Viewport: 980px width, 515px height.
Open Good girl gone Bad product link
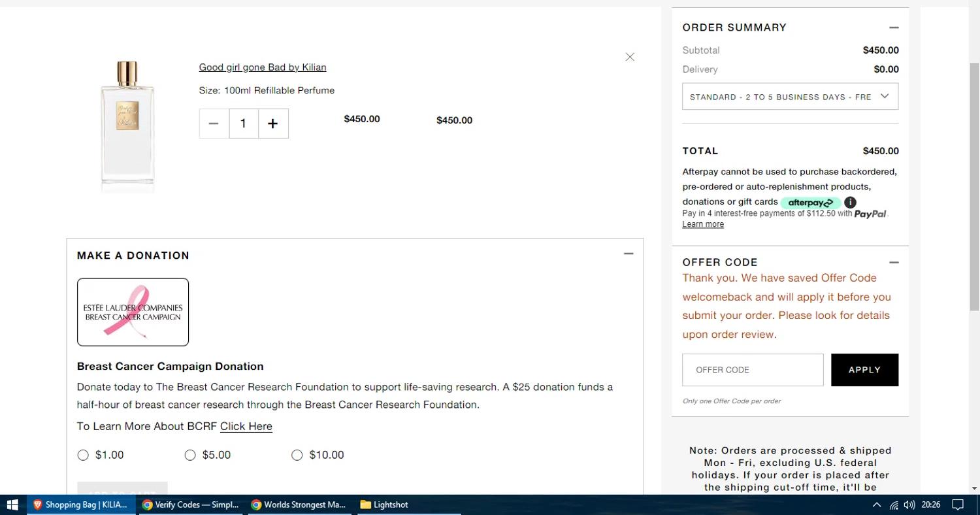pyautogui.click(x=263, y=67)
